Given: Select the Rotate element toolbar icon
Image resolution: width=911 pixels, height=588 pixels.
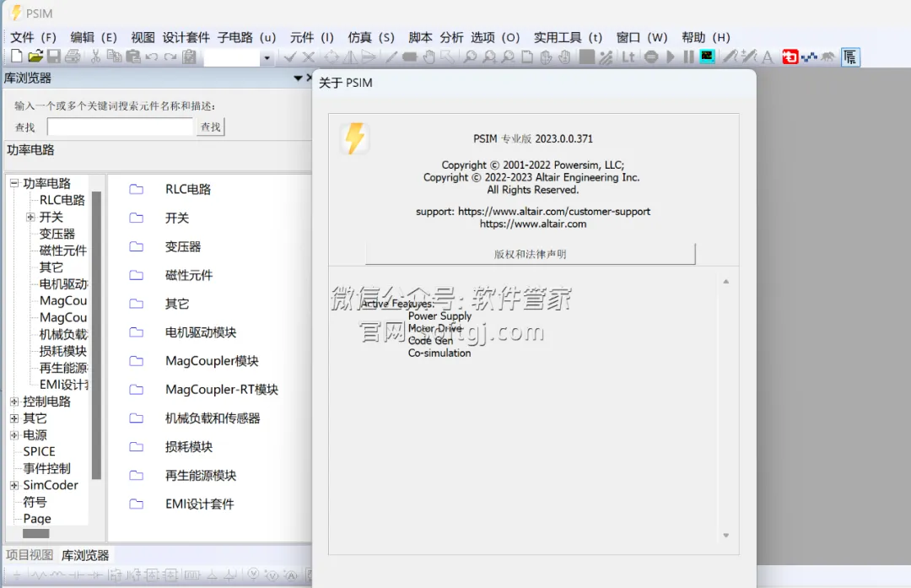Looking at the screenshot, I should [x=332, y=57].
